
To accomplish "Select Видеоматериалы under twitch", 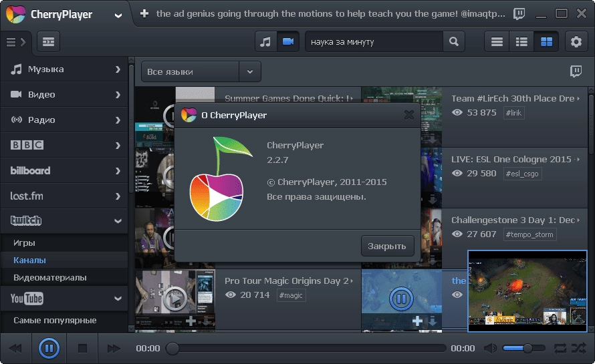I will pyautogui.click(x=64, y=278).
